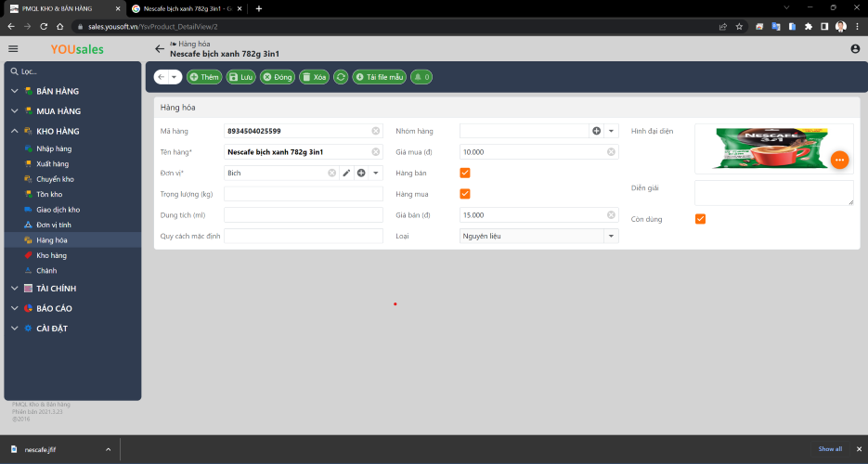
Task: Click the Nescafe product thumbnail image
Action: 771,148
